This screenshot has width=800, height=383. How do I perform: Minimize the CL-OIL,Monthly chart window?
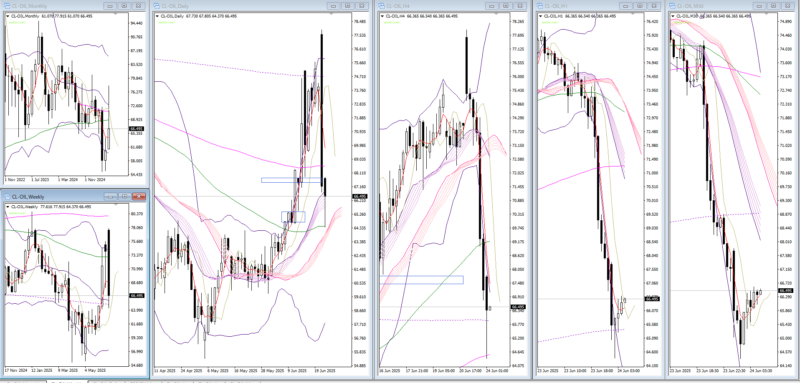click(110, 6)
